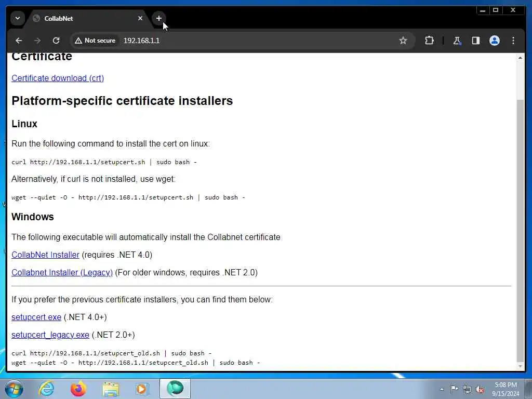Image resolution: width=532 pixels, height=399 pixels.
Task: Click the curl setupcert.sh command text
Action: pyautogui.click(x=104, y=162)
